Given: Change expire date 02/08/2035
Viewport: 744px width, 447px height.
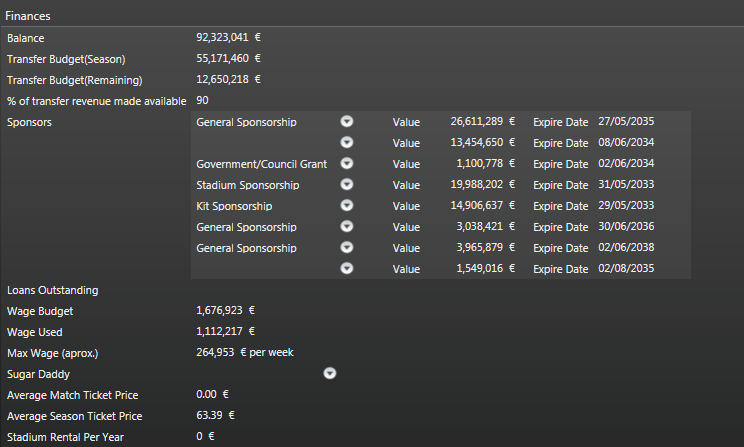Looking at the screenshot, I should [626, 268].
